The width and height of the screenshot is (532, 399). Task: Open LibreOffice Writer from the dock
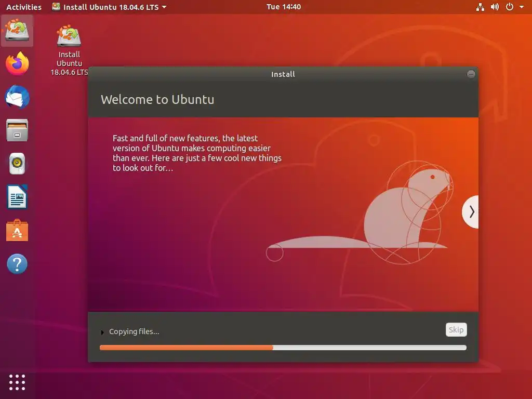pyautogui.click(x=17, y=197)
